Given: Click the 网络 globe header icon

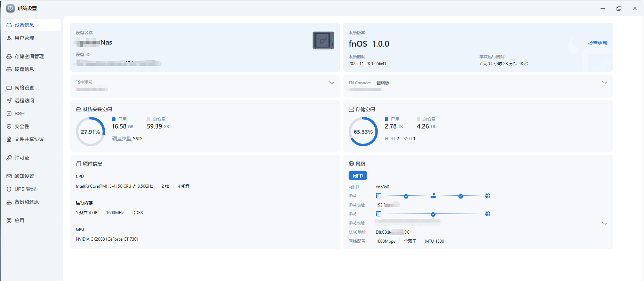Looking at the screenshot, I should pos(351,164).
